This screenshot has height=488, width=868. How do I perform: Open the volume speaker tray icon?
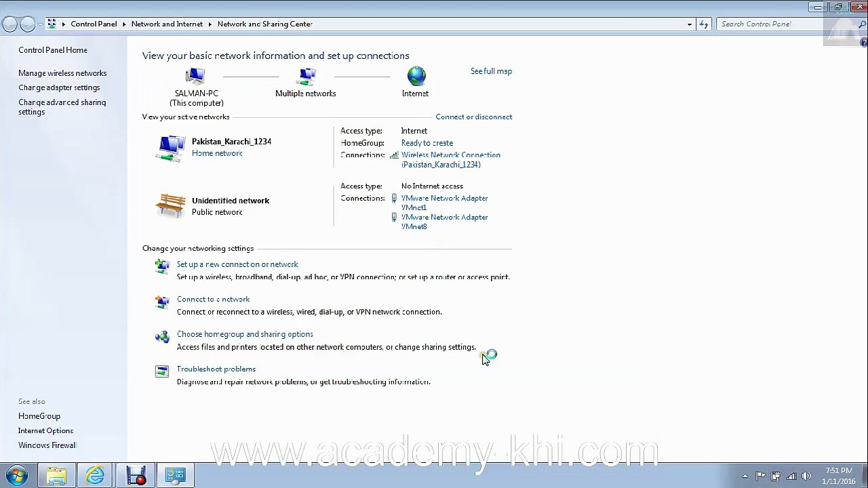click(806, 476)
